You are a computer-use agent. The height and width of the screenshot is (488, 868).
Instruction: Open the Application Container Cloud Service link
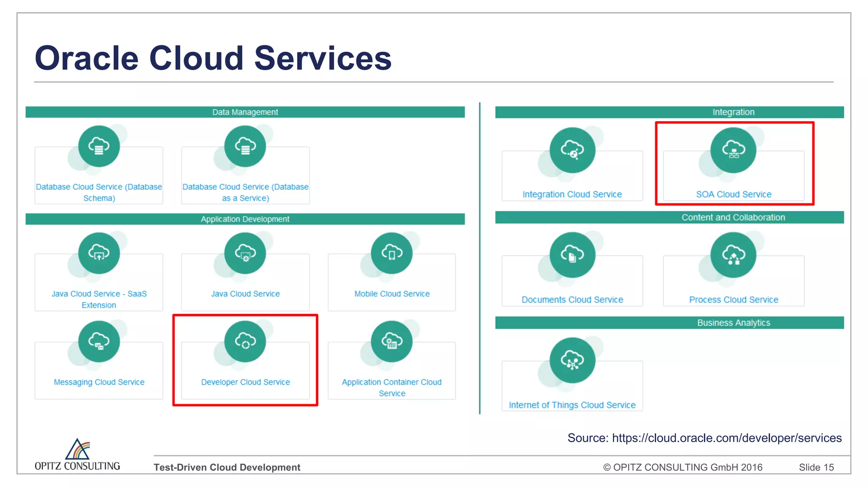click(392, 388)
